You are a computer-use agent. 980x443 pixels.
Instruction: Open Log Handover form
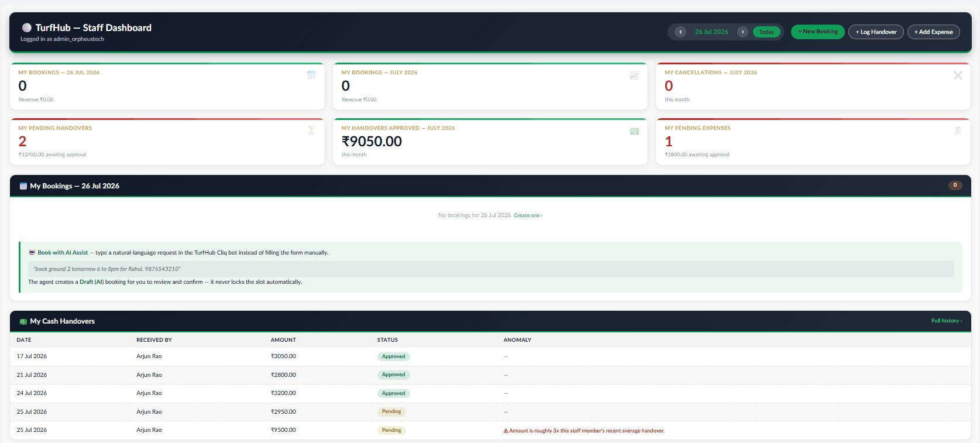click(x=876, y=32)
